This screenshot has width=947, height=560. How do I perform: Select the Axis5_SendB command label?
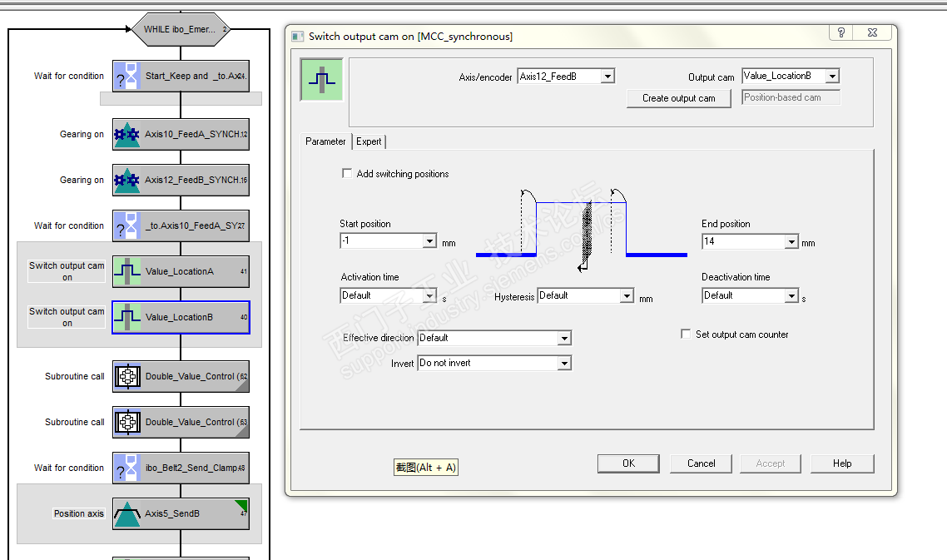coord(172,513)
